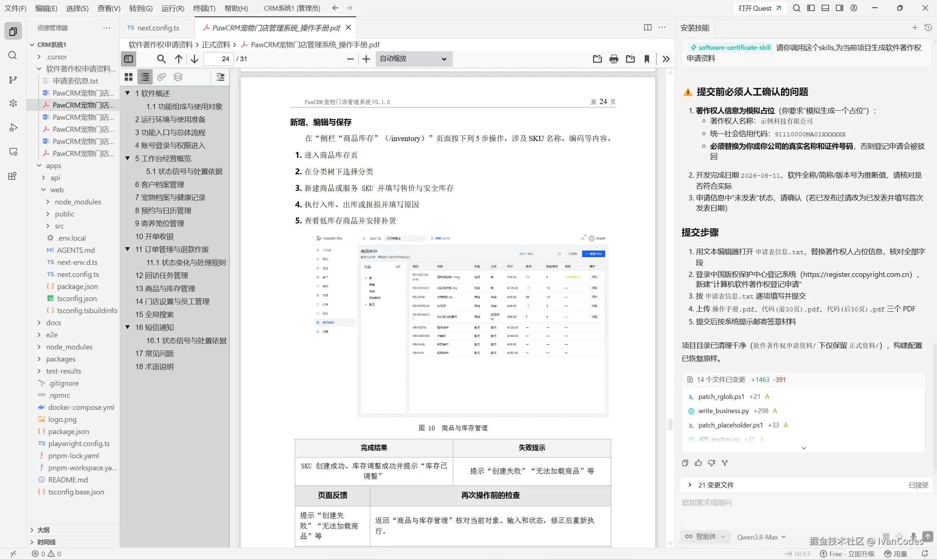Zoom out the PDF with minus
Viewport: 937px width, 560px height.
[x=350, y=59]
